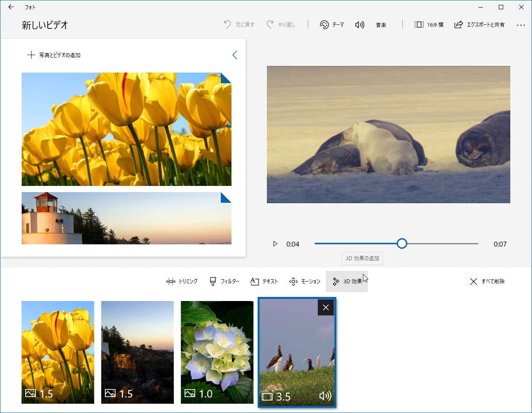Select the lighthouse library thumbnail

tap(127, 218)
